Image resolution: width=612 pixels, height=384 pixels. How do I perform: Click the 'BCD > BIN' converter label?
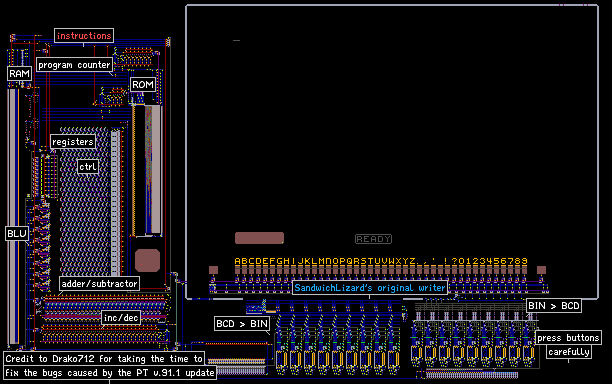(242, 324)
